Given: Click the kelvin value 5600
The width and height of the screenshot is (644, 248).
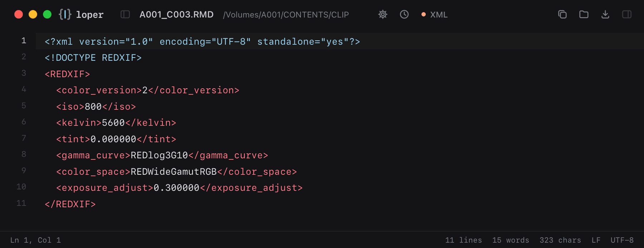Looking at the screenshot, I should [113, 123].
